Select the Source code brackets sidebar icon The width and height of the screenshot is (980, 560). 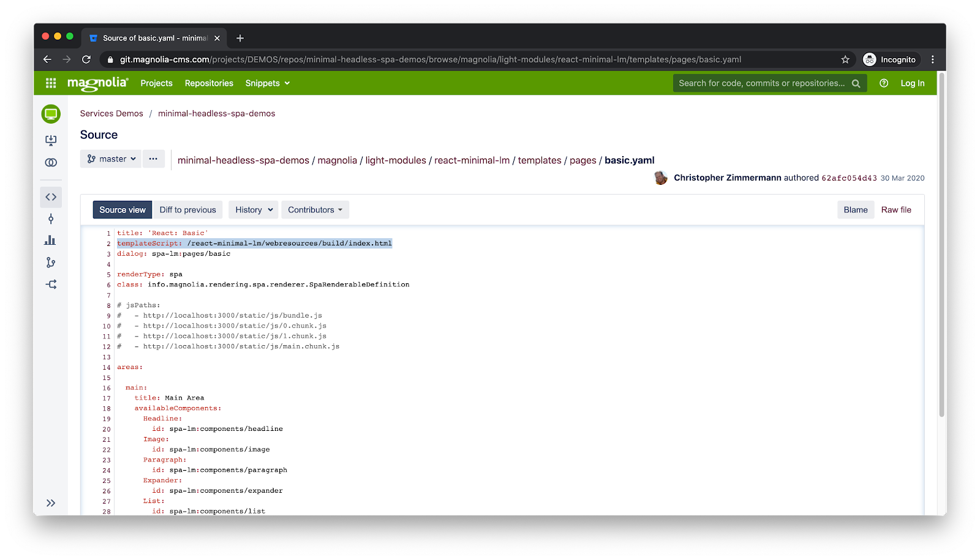pos(51,197)
